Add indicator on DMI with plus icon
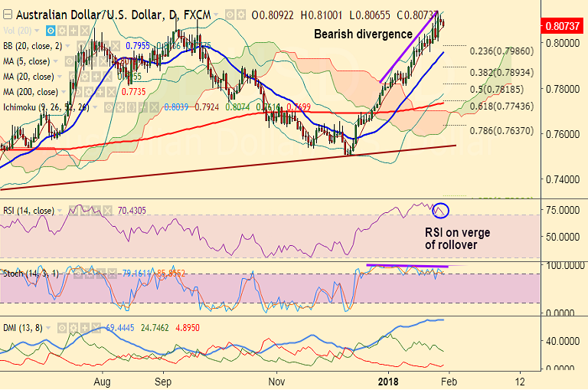The width and height of the screenshot is (588, 390). tap(85, 328)
